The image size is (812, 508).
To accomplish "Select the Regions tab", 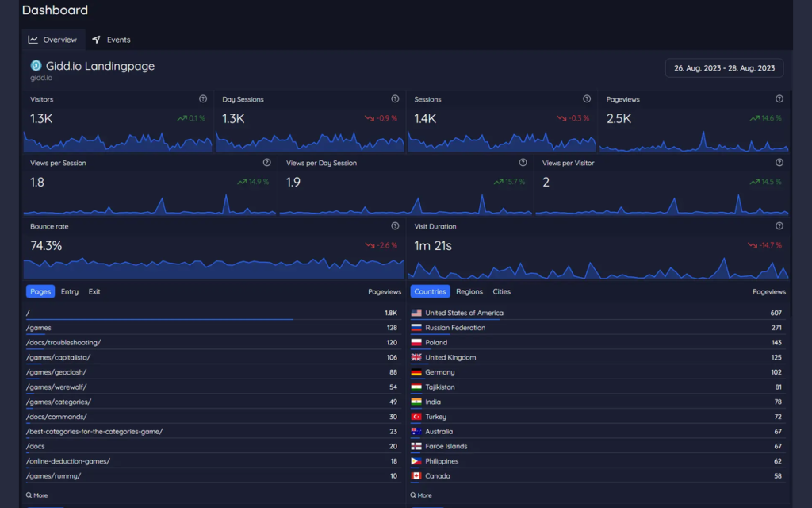I will point(469,291).
